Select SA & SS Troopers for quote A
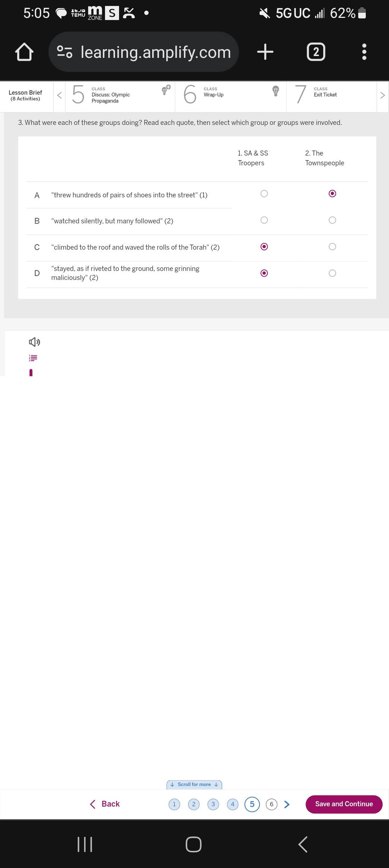This screenshot has width=389, height=868. (x=264, y=194)
